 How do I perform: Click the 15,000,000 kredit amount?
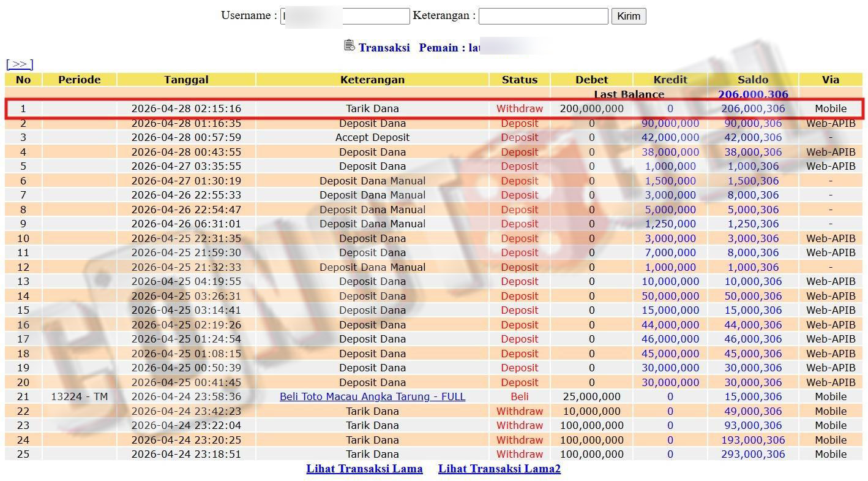point(670,310)
